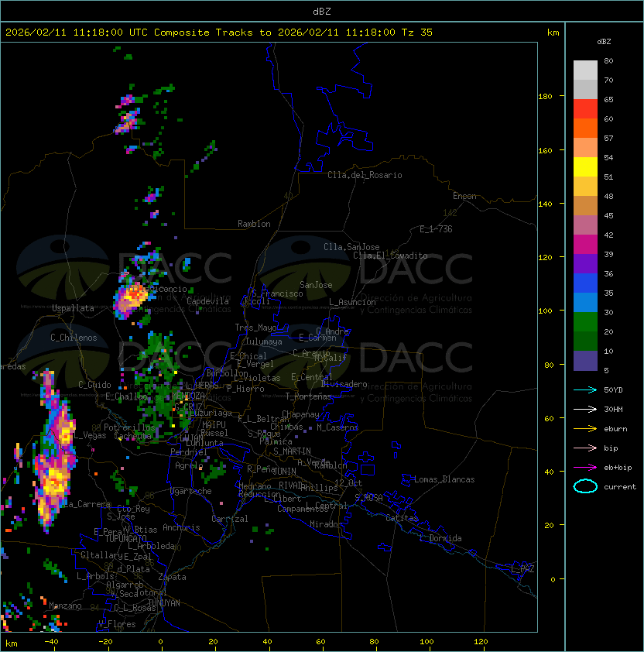This screenshot has height=652, width=644.
Task: Select the dark orange 60-57 dBZ swatch
Action: tap(585, 128)
